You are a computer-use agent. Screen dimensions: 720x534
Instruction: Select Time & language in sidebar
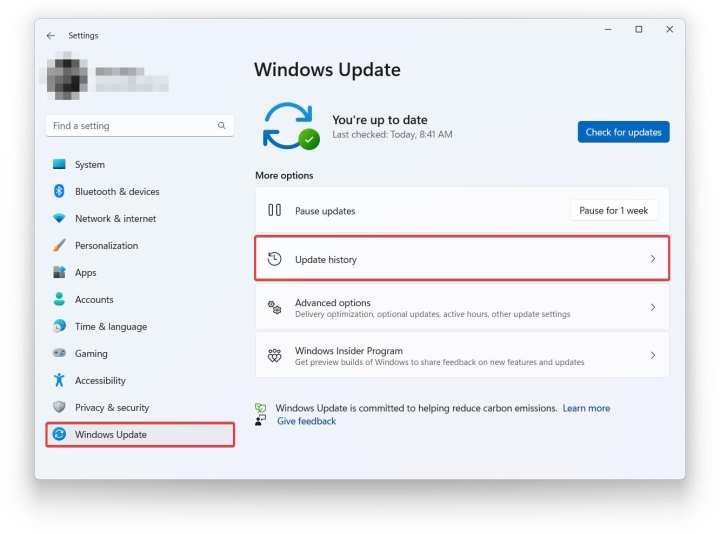click(110, 327)
